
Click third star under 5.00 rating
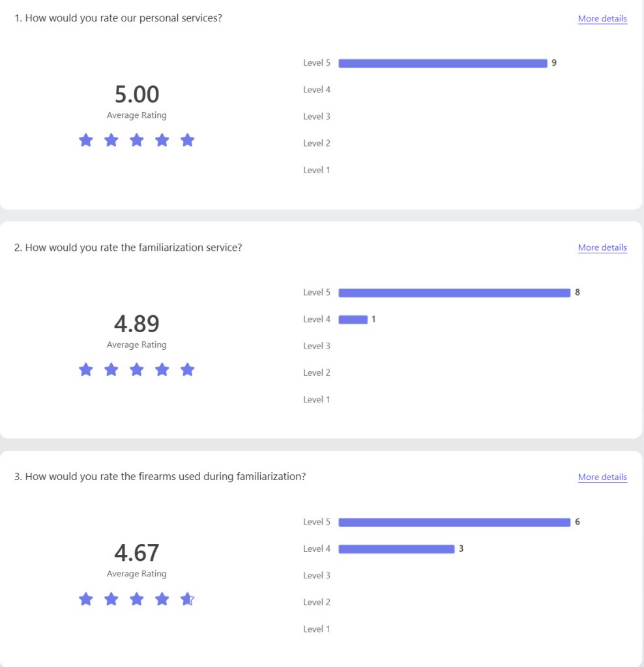(137, 140)
